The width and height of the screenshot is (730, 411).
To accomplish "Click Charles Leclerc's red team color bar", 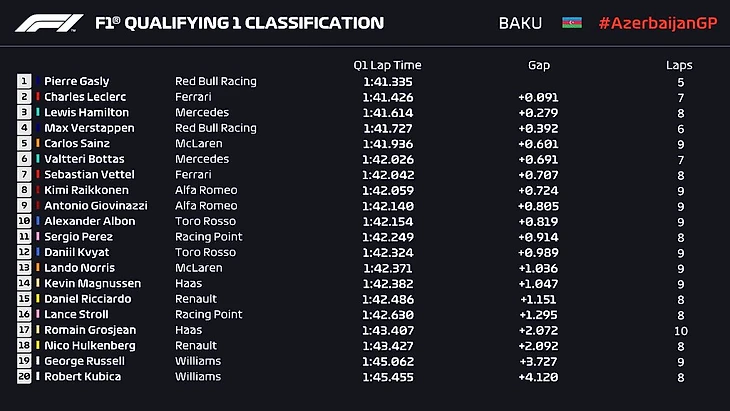I will 38,97.
